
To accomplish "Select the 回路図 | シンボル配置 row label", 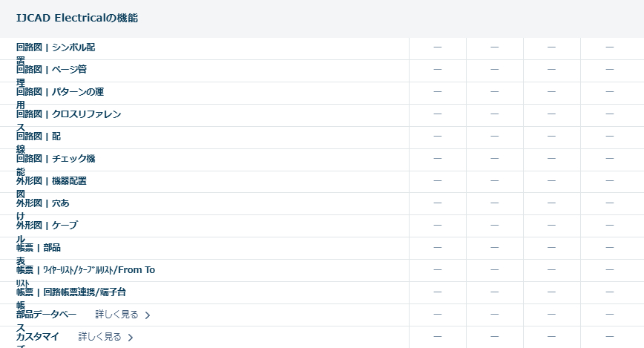I will [x=56, y=47].
